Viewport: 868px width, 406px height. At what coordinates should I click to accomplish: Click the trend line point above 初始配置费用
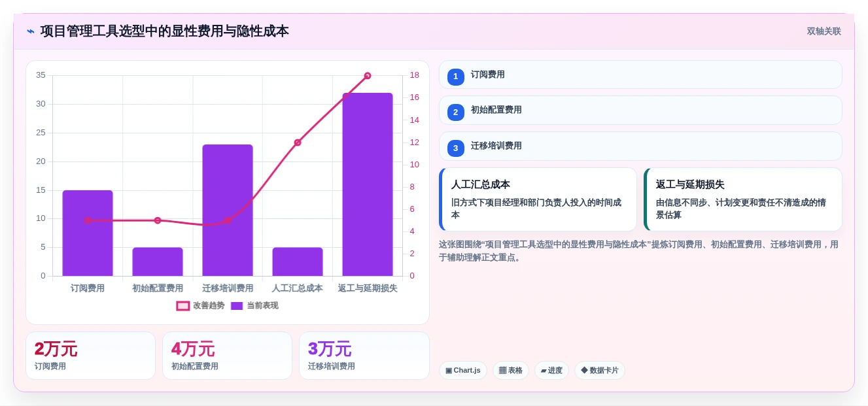pyautogui.click(x=158, y=220)
